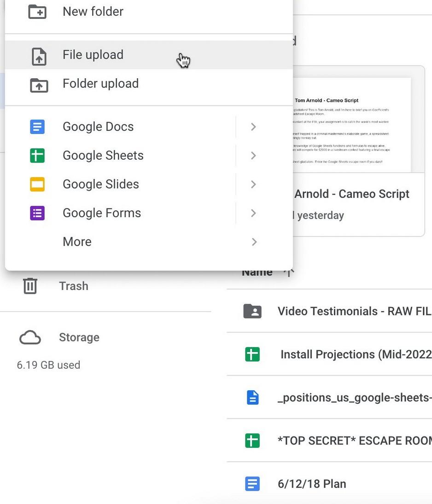Click the Folder upload icon
Screen dimensions: 432x504
point(38,85)
